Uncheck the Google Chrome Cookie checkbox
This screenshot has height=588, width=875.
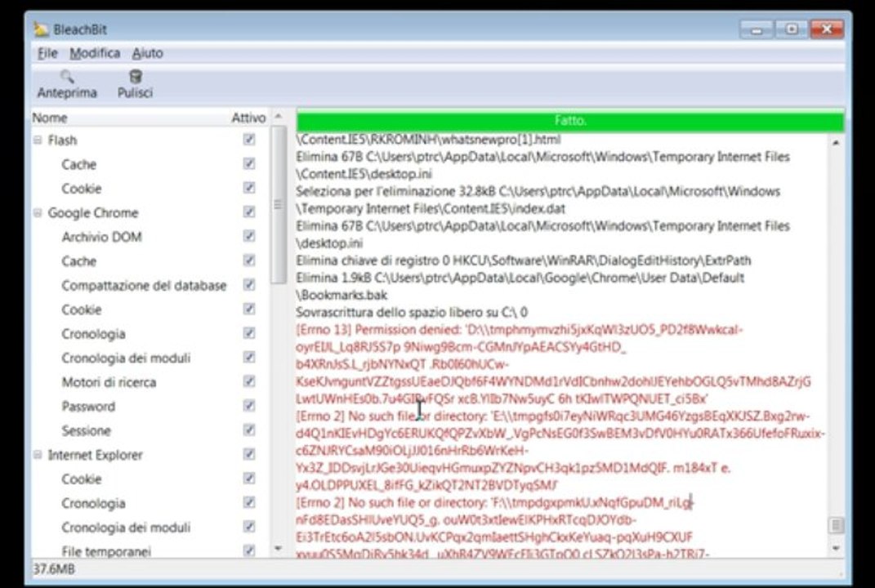click(249, 309)
